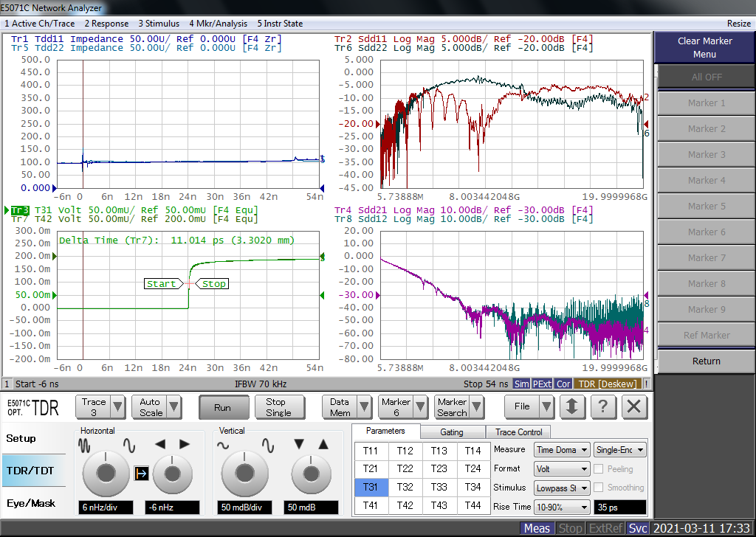
Task: Toggle the Peeling checkbox
Action: [x=599, y=468]
